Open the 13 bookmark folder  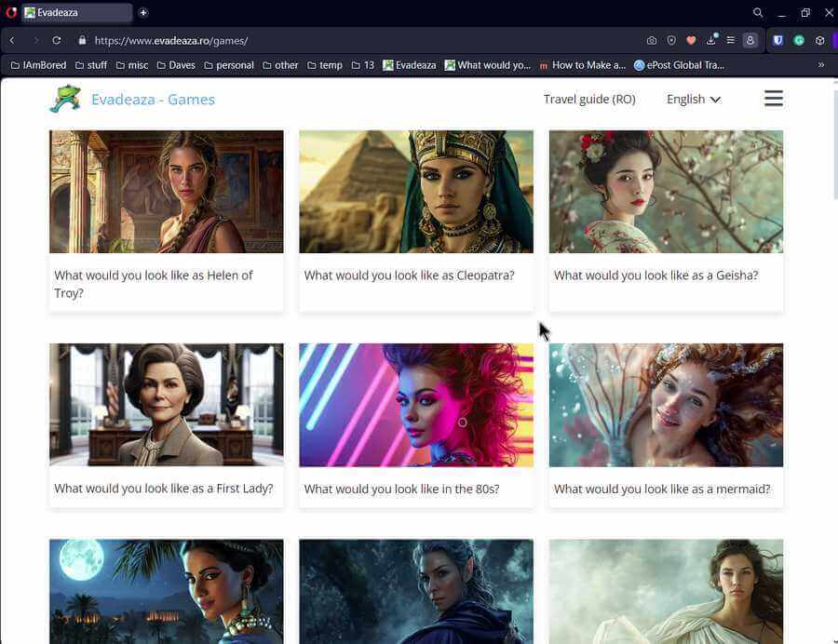click(362, 65)
